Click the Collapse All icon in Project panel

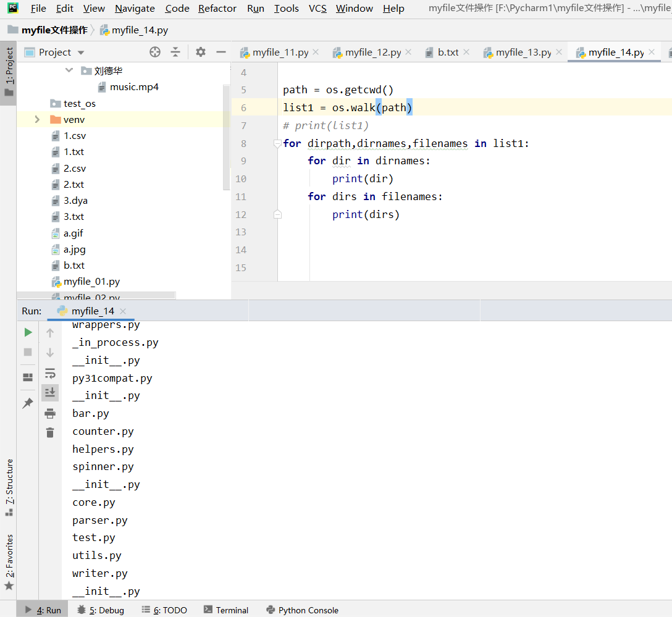coord(175,52)
